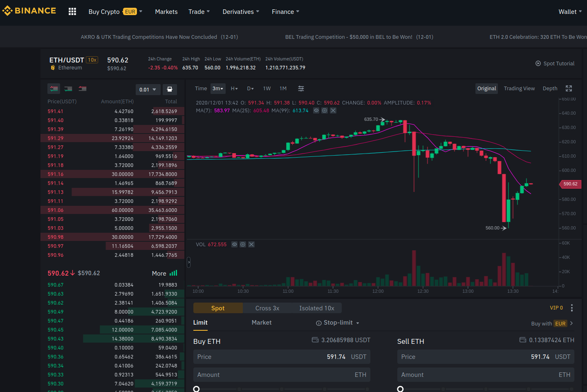
Task: Show buy orders only in order book
Action: 68,89
